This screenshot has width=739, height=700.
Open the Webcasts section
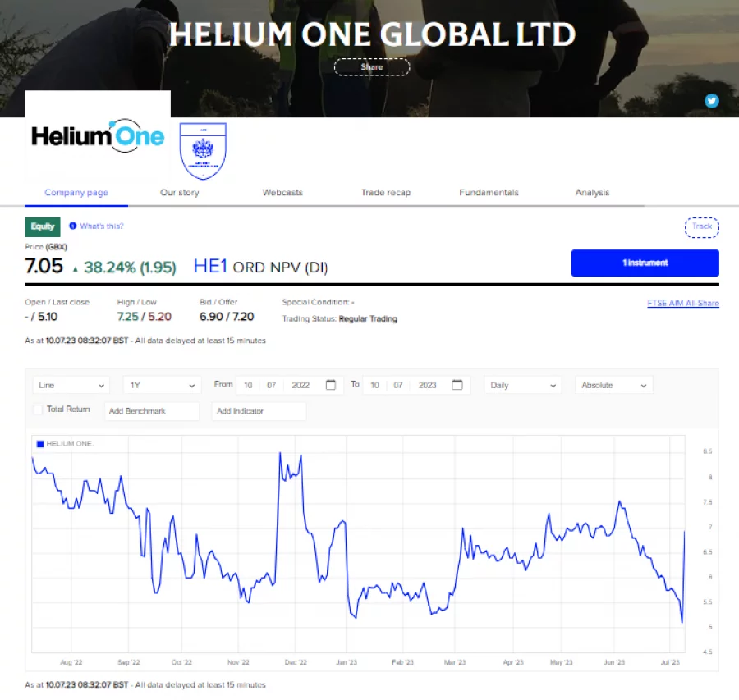click(x=282, y=192)
